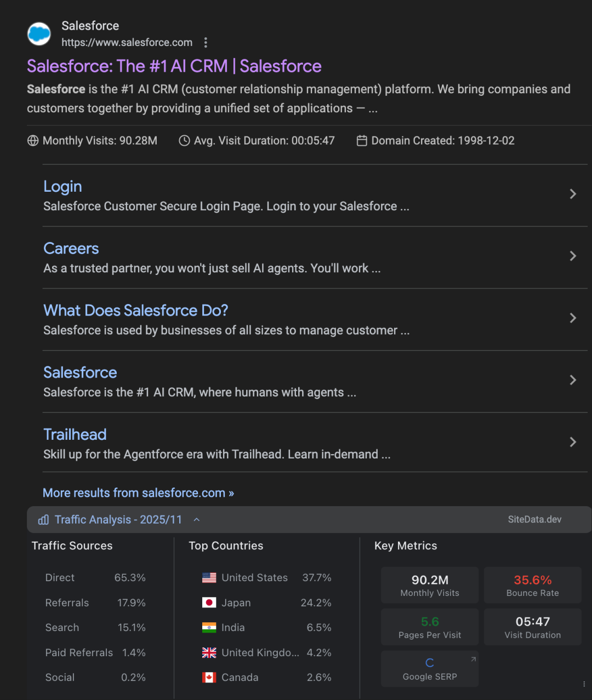Click the calendar icon beside Domain Created
Viewport: 592px width, 700px height.
pyautogui.click(x=362, y=141)
